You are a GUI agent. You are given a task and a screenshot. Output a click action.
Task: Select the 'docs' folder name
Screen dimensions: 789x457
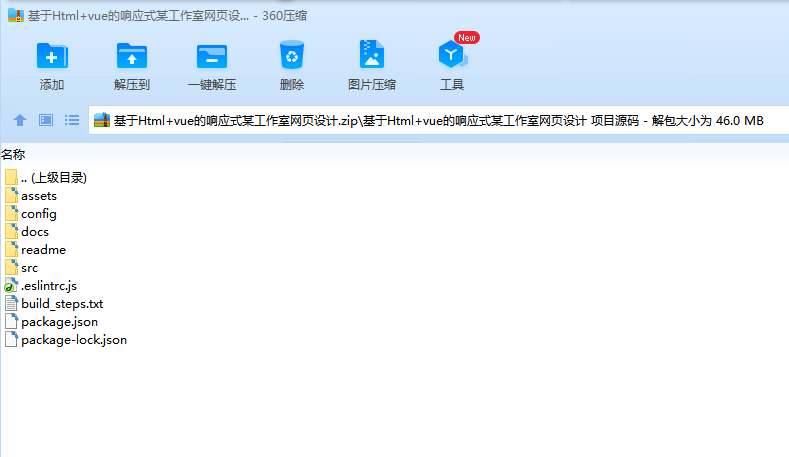(35, 232)
